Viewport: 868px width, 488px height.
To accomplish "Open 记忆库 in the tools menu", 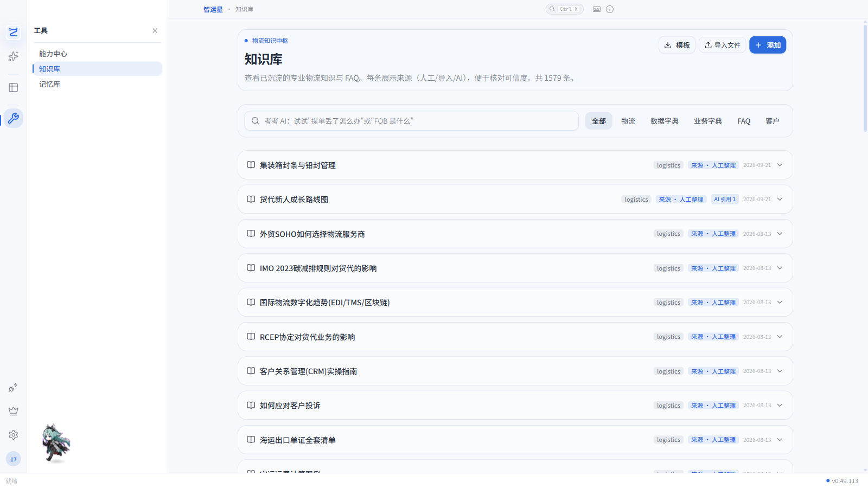I will click(x=98, y=84).
